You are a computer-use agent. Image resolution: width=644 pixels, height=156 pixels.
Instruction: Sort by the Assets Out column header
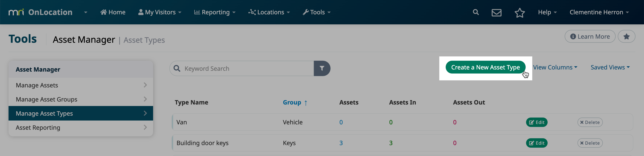click(469, 102)
